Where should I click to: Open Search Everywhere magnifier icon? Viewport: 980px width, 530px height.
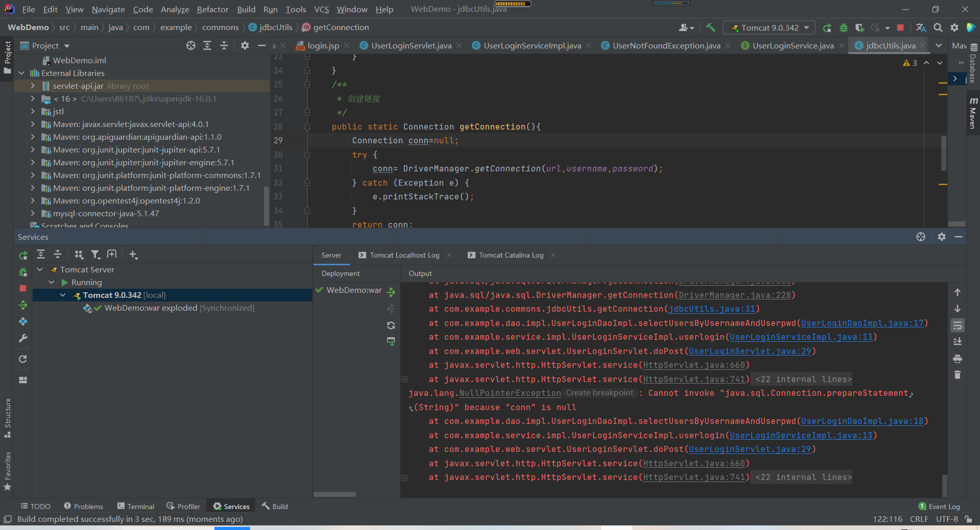pyautogui.click(x=938, y=28)
